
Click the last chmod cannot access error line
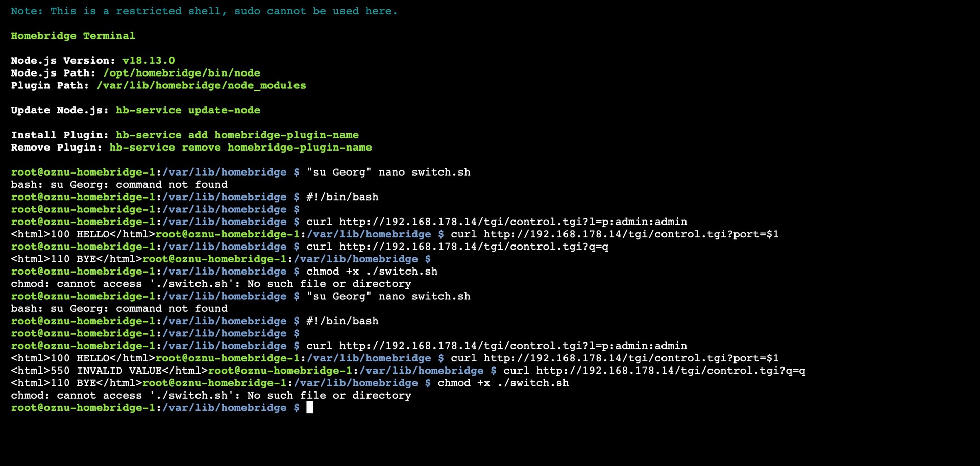pos(211,395)
